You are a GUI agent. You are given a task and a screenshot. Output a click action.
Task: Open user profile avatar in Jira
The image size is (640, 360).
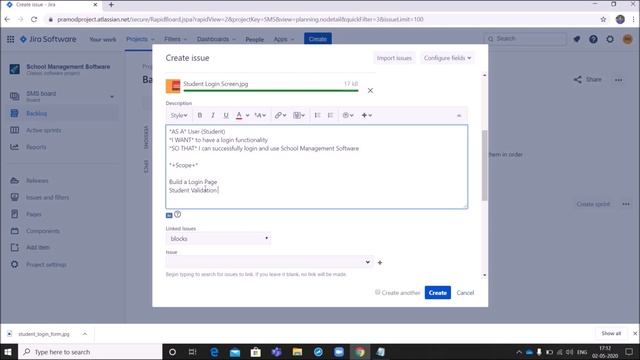pos(628,39)
